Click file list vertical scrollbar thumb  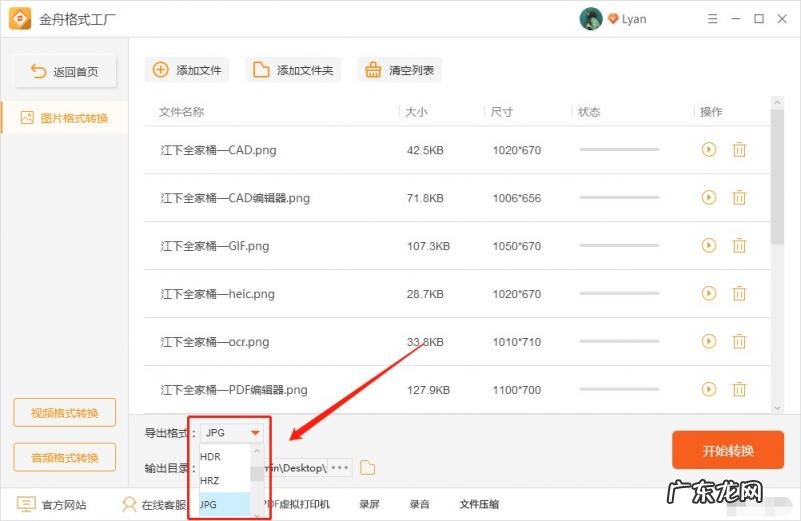point(777,176)
